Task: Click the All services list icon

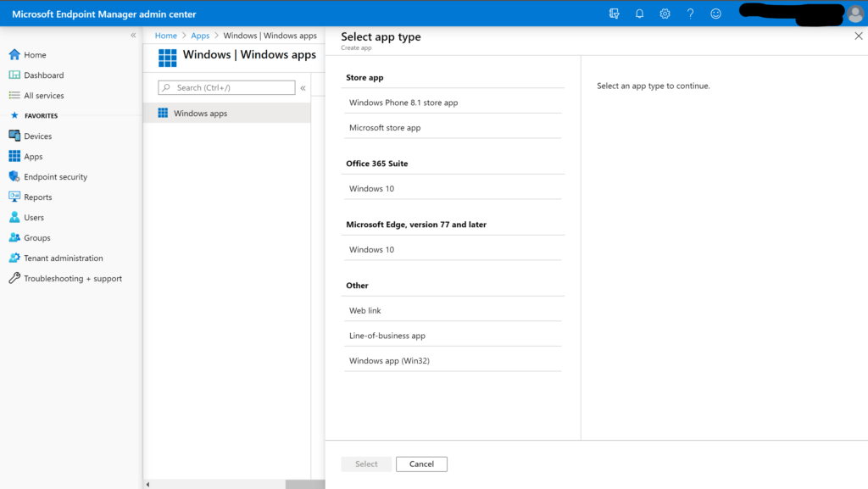Action: [x=14, y=95]
